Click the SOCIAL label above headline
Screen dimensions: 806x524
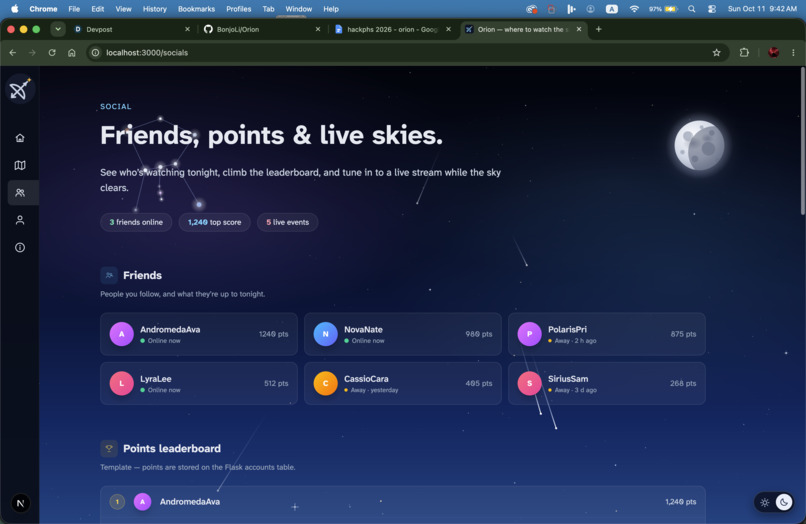click(x=116, y=106)
